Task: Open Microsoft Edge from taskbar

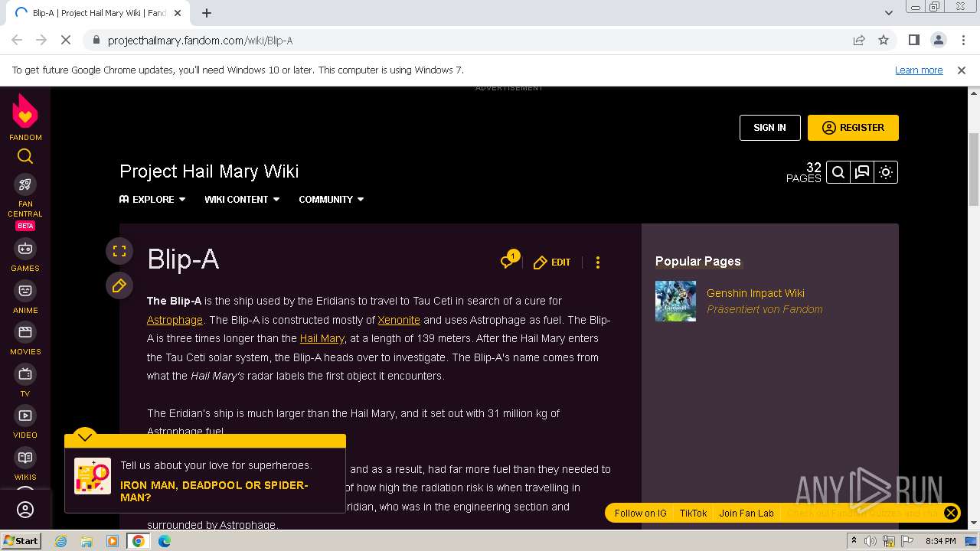Action: tap(165, 541)
